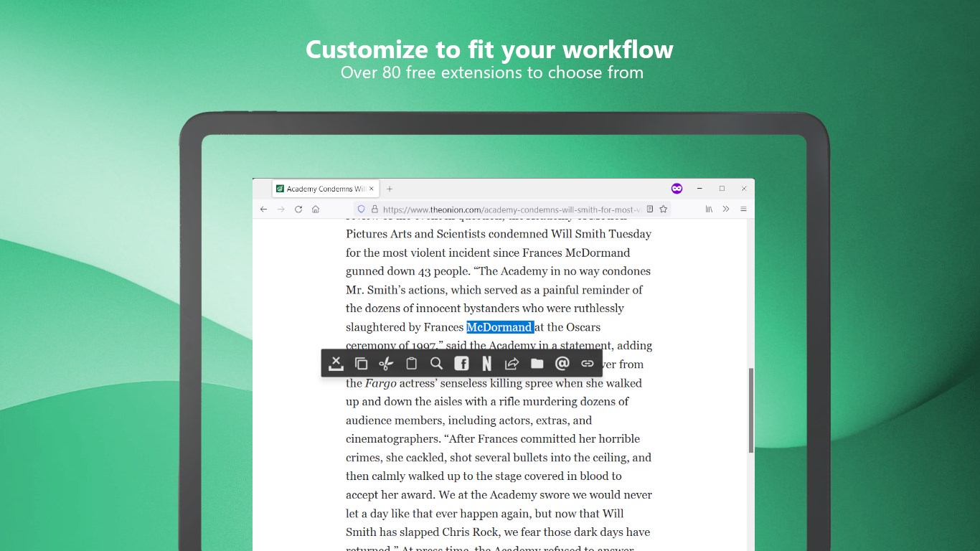
Task: Click the page vertical scrollbar thumb
Action: point(750,410)
